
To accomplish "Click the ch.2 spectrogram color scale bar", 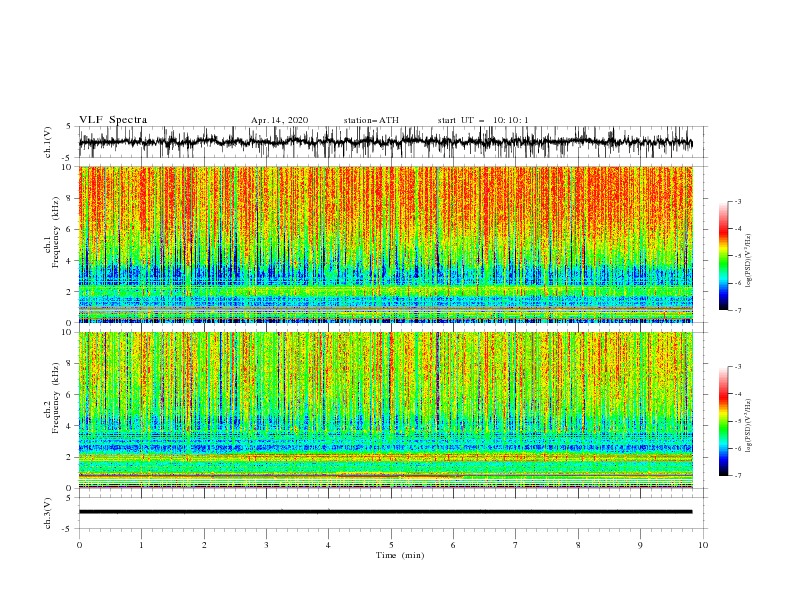I will point(723,421).
